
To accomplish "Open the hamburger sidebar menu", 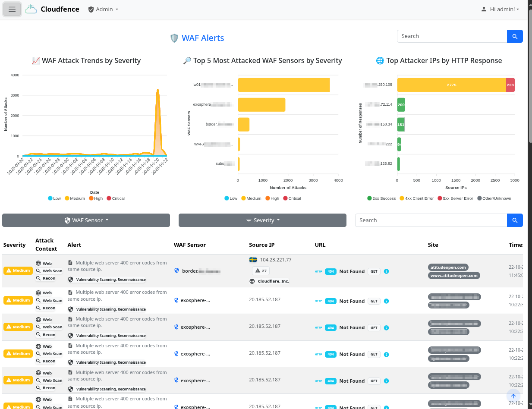I will (x=12, y=9).
